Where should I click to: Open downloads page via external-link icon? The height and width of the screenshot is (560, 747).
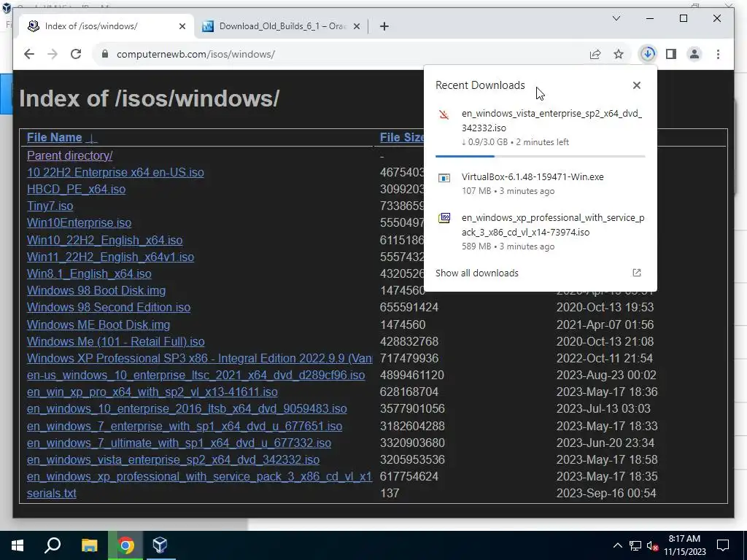click(636, 273)
